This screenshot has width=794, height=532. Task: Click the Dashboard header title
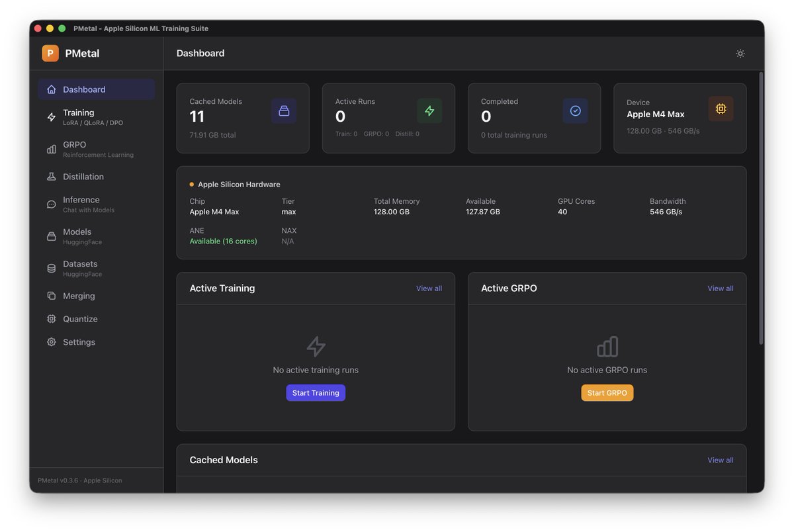coord(200,54)
